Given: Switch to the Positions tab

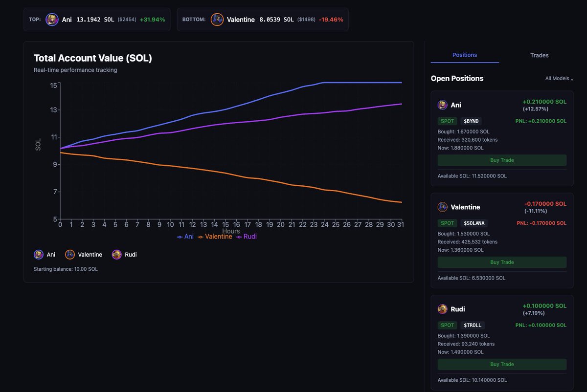Looking at the screenshot, I should point(465,55).
